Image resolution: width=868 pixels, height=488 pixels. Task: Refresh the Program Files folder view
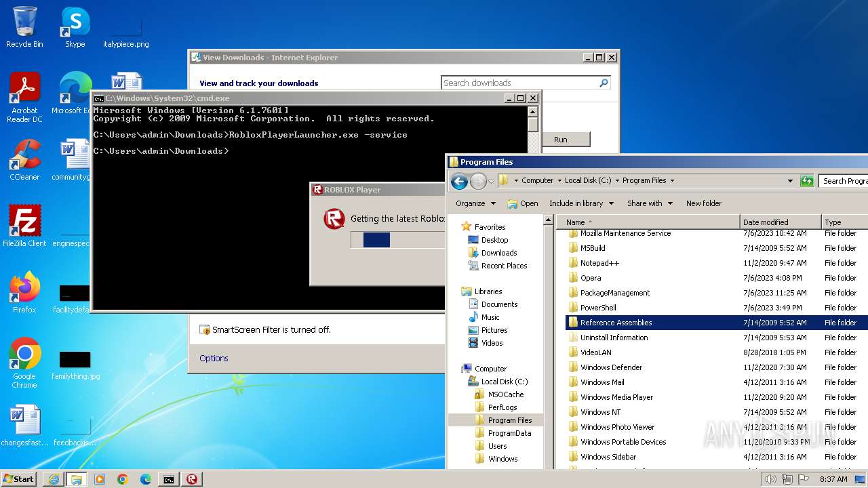[x=807, y=181]
